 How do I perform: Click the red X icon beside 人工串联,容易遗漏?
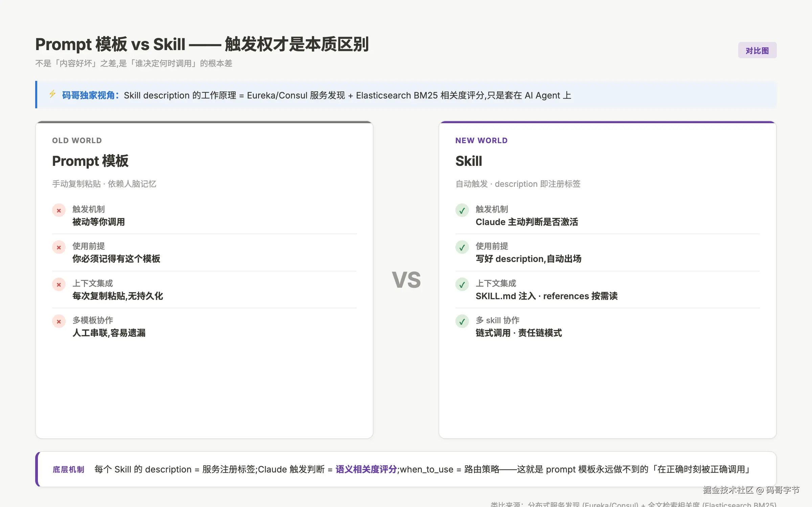tap(59, 322)
